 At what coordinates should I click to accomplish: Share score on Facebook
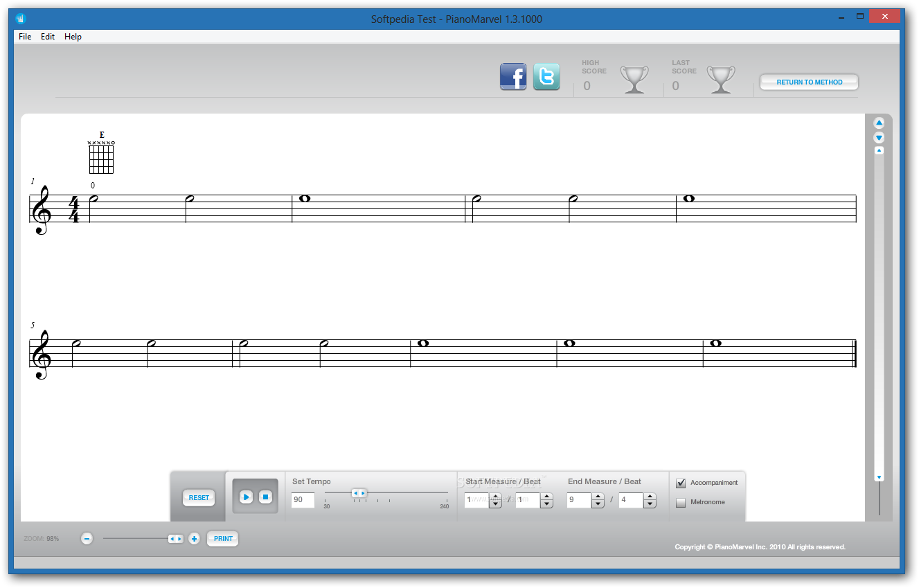pyautogui.click(x=513, y=76)
